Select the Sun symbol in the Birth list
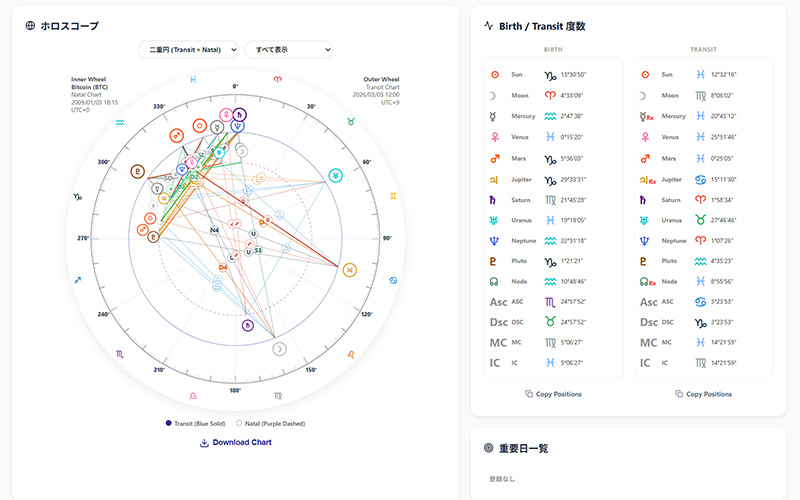This screenshot has height=500, width=800. [x=494, y=74]
